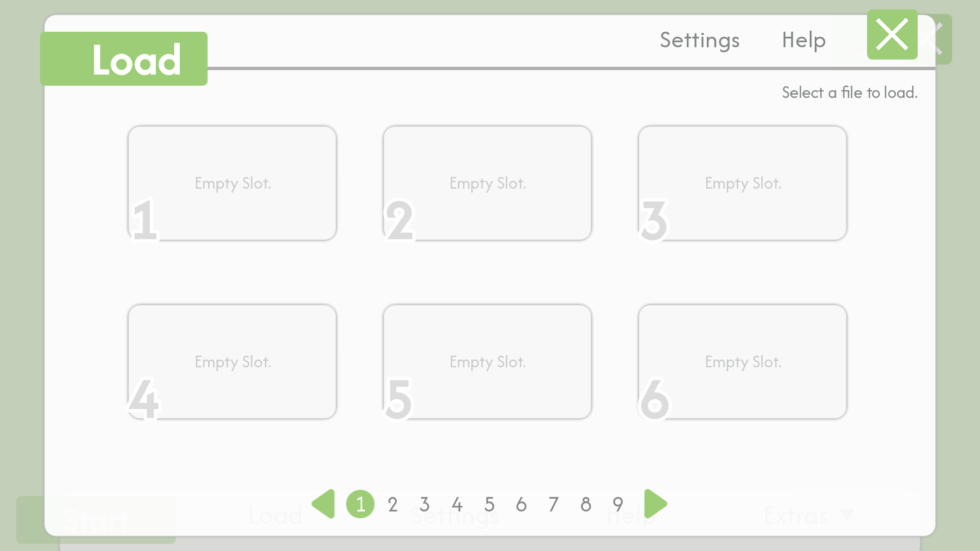This screenshot has width=980, height=551.
Task: Choose empty save slot 3
Action: coord(742,183)
